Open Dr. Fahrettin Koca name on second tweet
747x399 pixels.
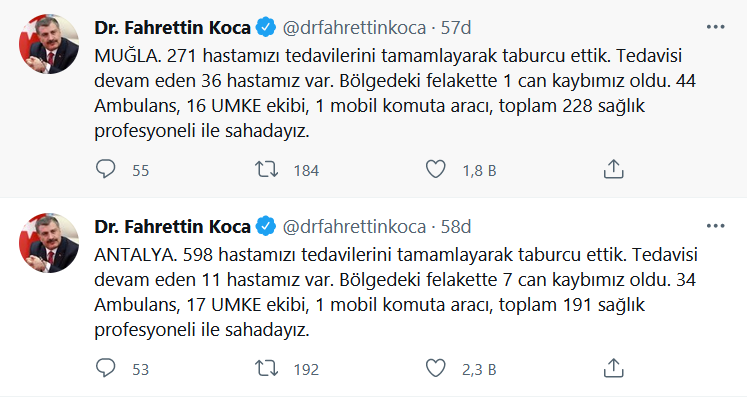pyautogui.click(x=172, y=227)
